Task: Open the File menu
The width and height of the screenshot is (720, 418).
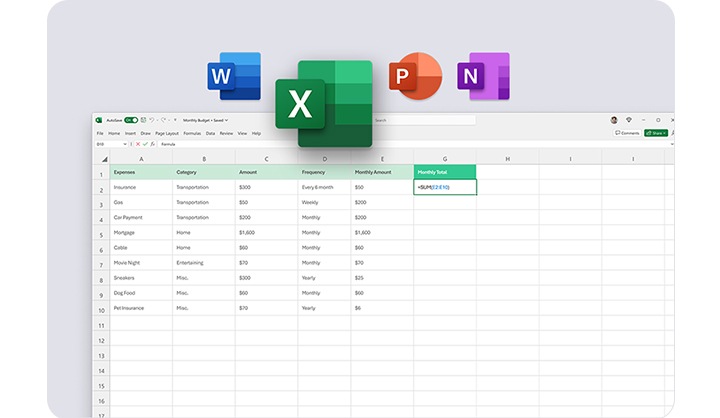Action: coord(100,133)
